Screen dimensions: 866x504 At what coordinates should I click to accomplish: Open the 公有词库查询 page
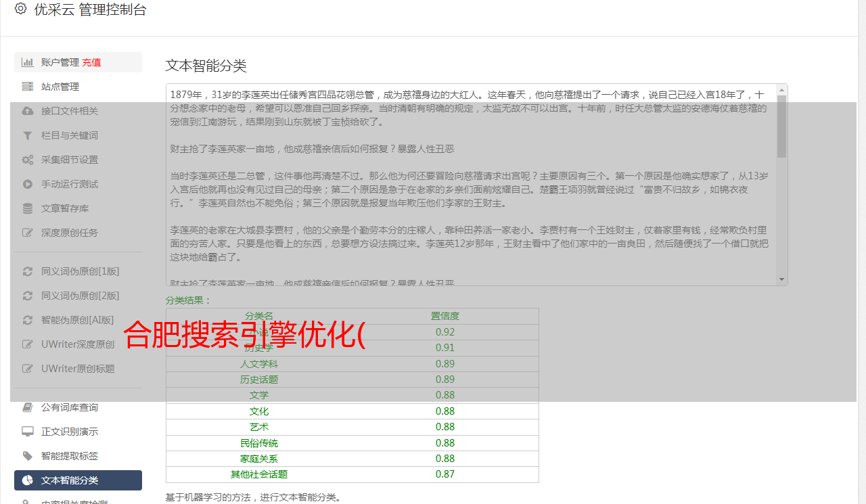coord(69,407)
